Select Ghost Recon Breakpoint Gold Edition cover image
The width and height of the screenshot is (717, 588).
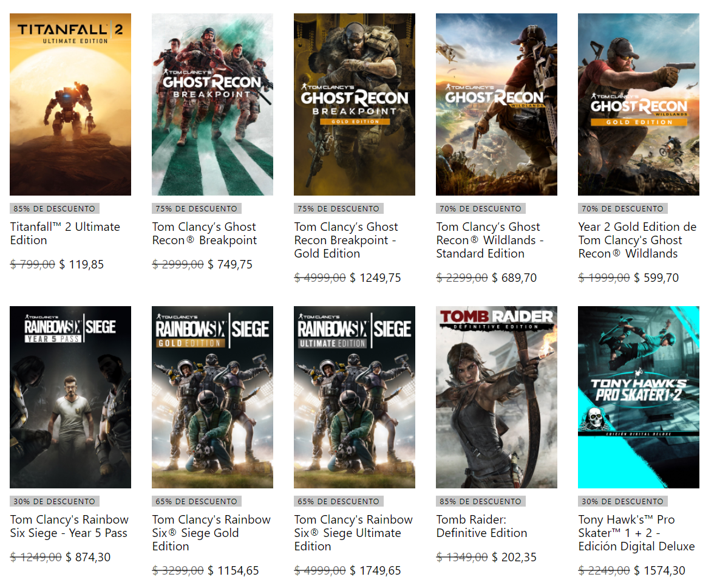(355, 104)
